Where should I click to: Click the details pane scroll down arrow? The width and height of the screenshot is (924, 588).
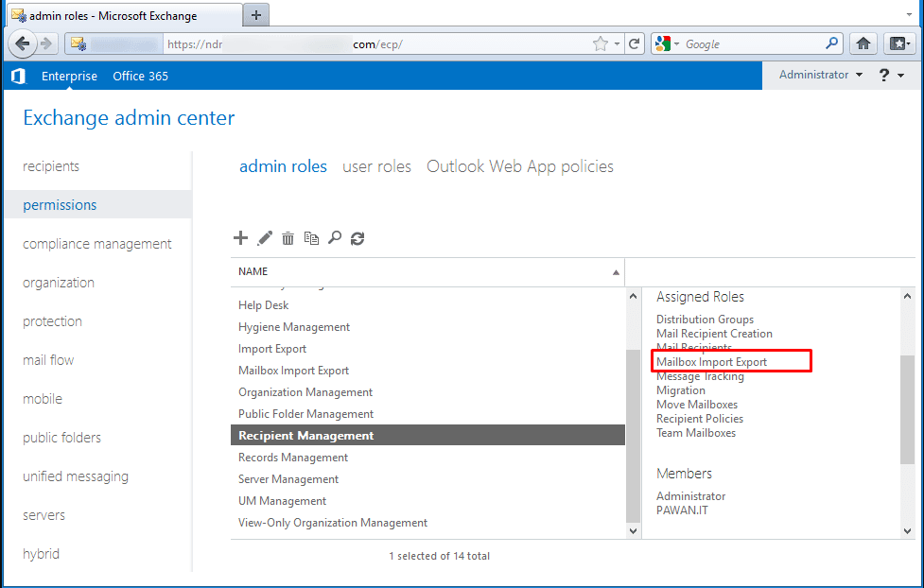pyautogui.click(x=907, y=531)
